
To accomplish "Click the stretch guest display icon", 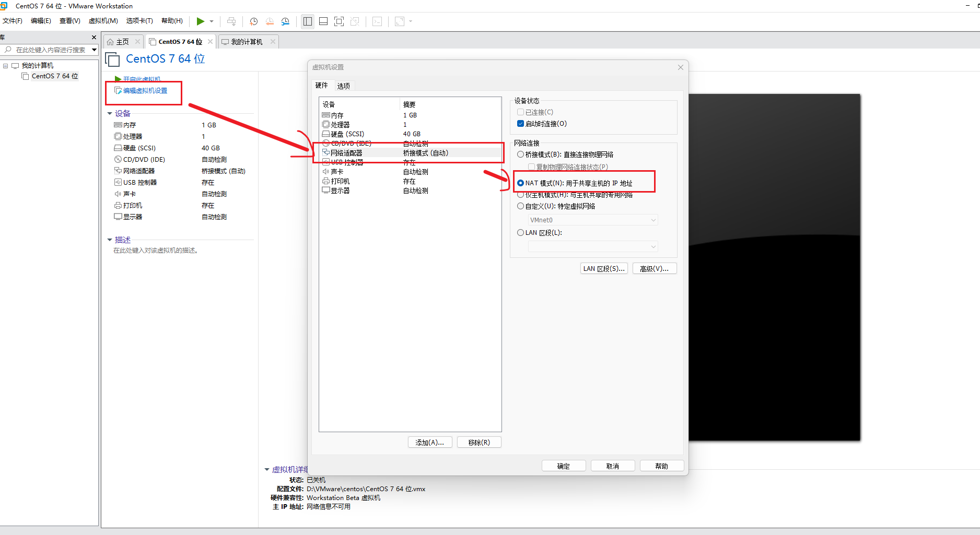I will (400, 21).
